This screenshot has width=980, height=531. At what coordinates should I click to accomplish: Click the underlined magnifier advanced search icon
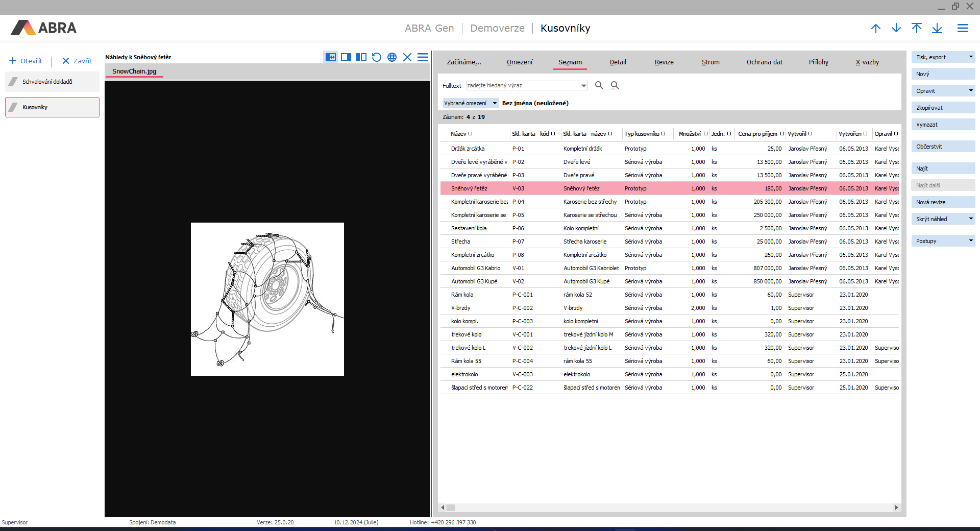pyautogui.click(x=615, y=85)
